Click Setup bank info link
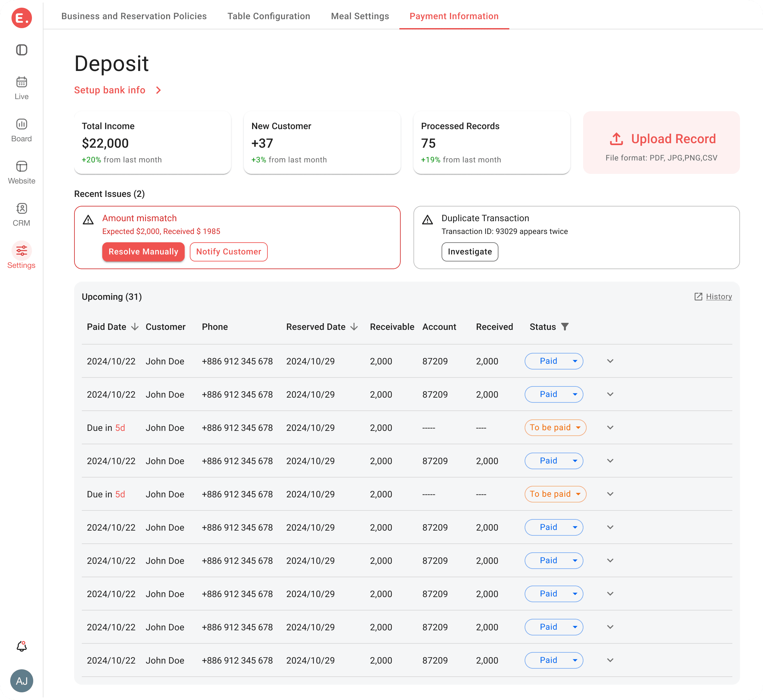This screenshot has width=763, height=700. coord(110,90)
